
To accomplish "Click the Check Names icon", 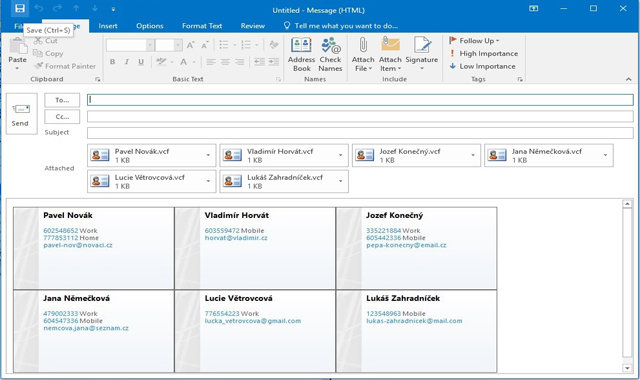I will click(x=330, y=55).
